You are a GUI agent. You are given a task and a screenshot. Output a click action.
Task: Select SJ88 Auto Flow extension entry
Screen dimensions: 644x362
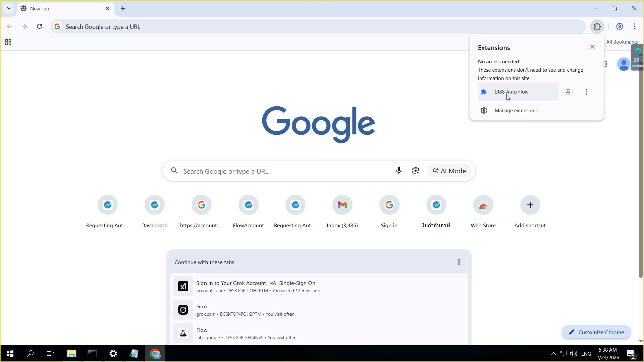[511, 92]
